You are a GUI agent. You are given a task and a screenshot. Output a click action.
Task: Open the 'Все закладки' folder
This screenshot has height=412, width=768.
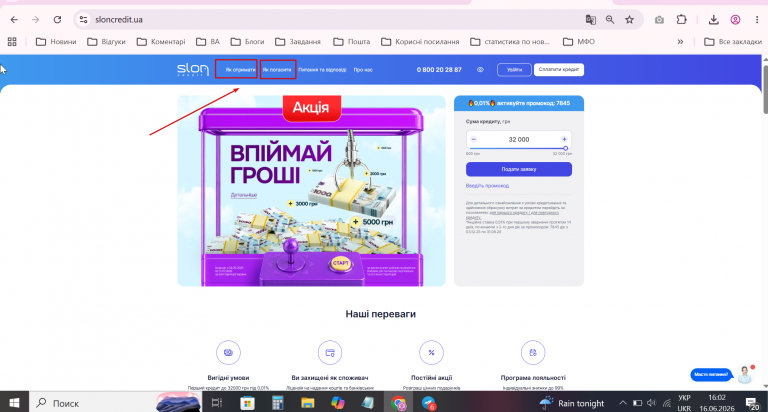(733, 42)
